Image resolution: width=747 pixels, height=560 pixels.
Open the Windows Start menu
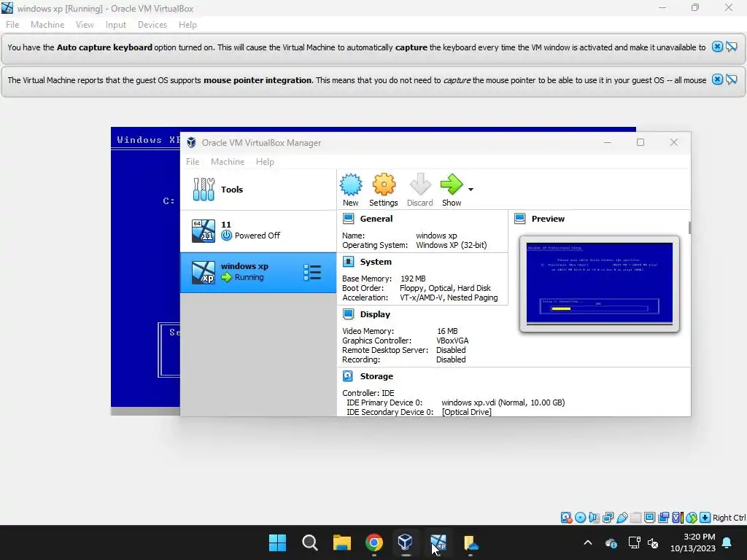(x=277, y=542)
